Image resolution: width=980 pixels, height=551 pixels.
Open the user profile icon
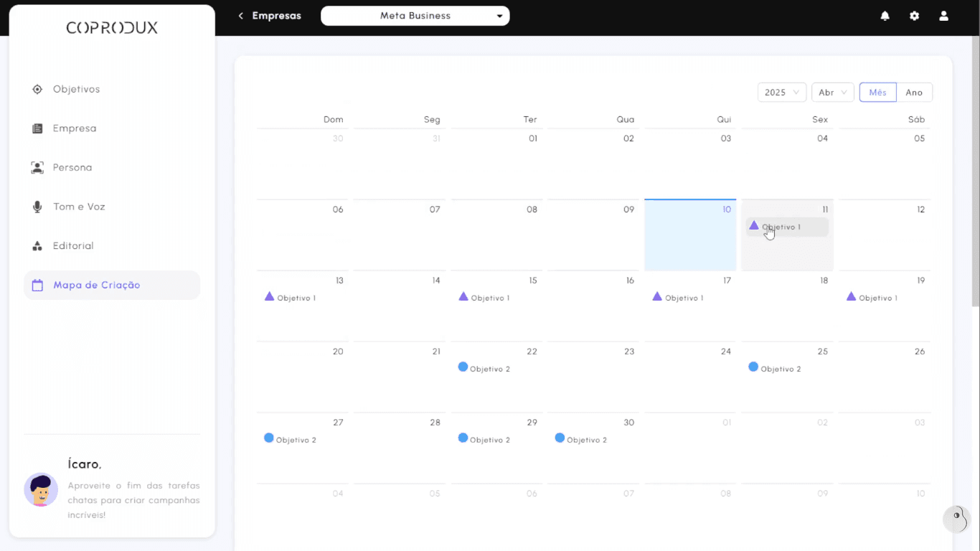pos(943,16)
